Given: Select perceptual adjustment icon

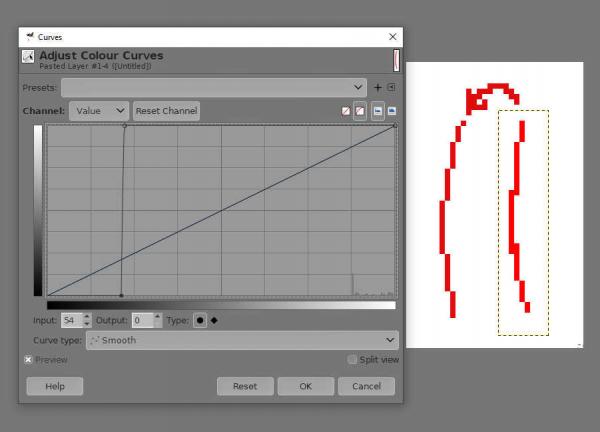Looking at the screenshot, I should (x=360, y=111).
